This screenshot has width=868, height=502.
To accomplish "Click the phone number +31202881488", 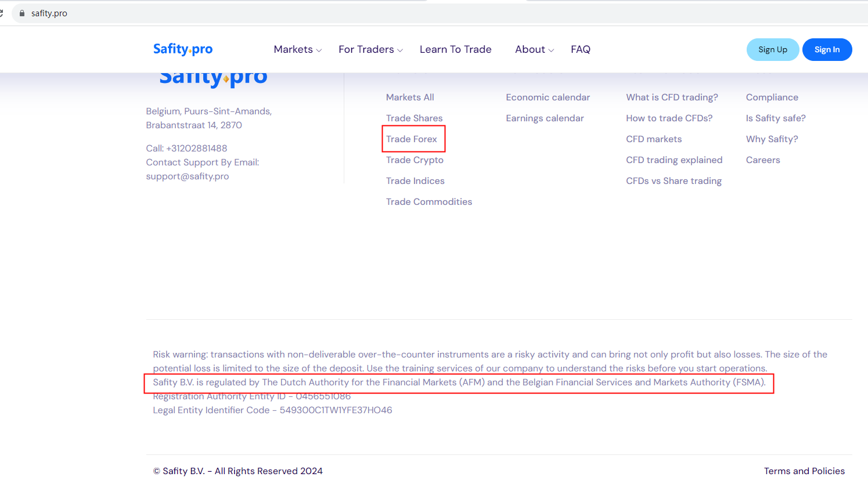I will [197, 149].
